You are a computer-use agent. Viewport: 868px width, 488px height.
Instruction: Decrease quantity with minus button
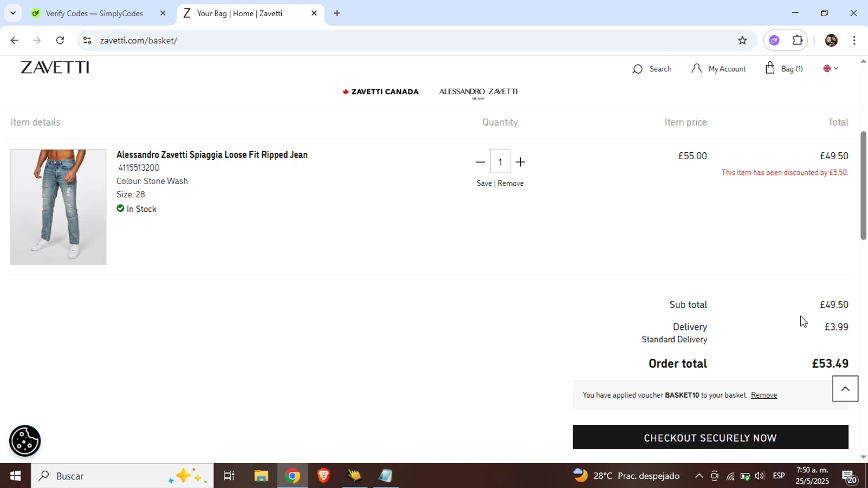pyautogui.click(x=480, y=162)
